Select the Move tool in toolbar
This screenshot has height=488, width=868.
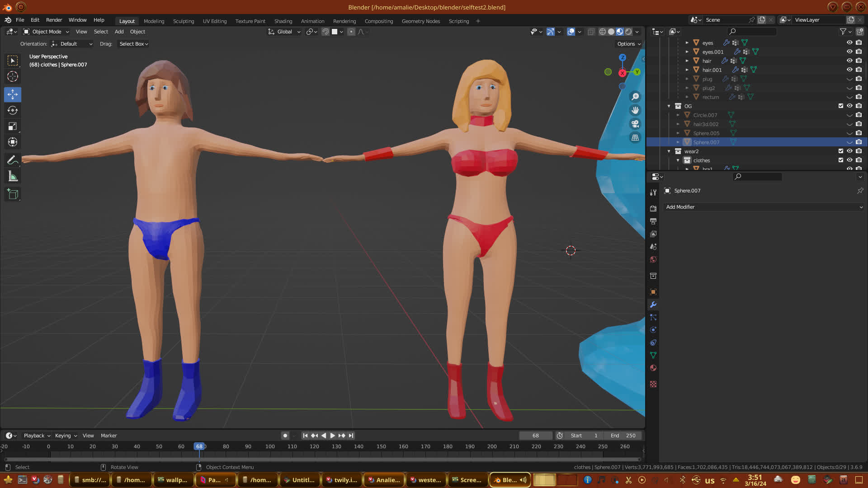[13, 94]
